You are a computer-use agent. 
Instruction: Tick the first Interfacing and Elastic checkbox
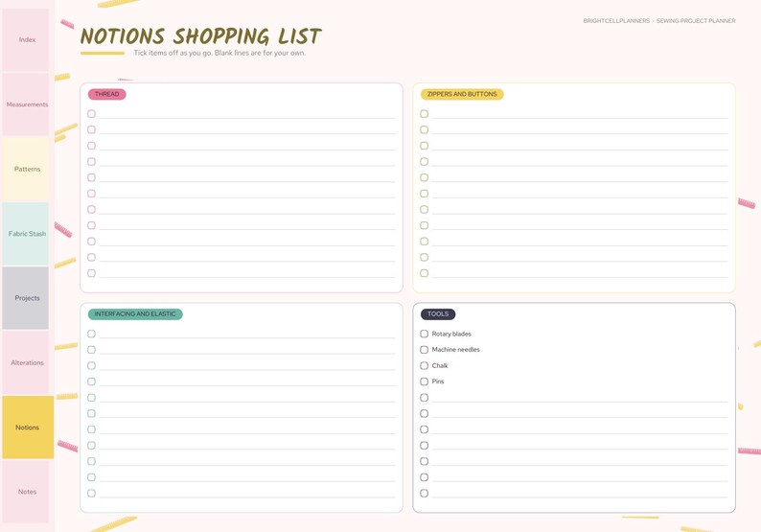(91, 334)
